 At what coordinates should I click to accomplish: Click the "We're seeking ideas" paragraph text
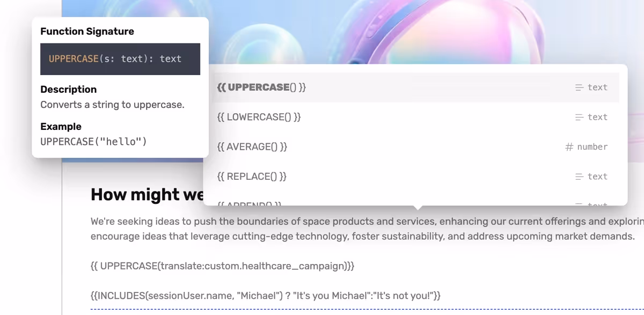pyautogui.click(x=367, y=229)
